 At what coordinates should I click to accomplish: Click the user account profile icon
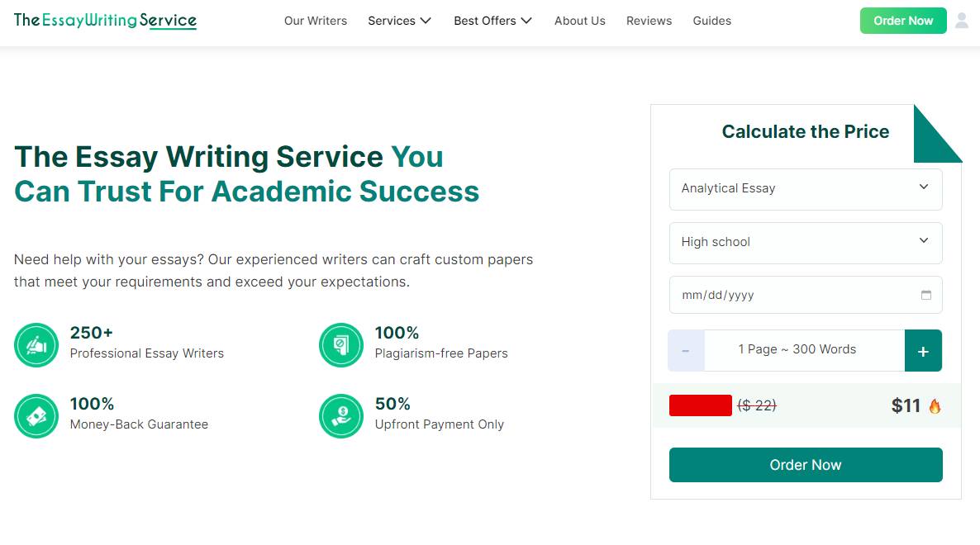click(962, 21)
